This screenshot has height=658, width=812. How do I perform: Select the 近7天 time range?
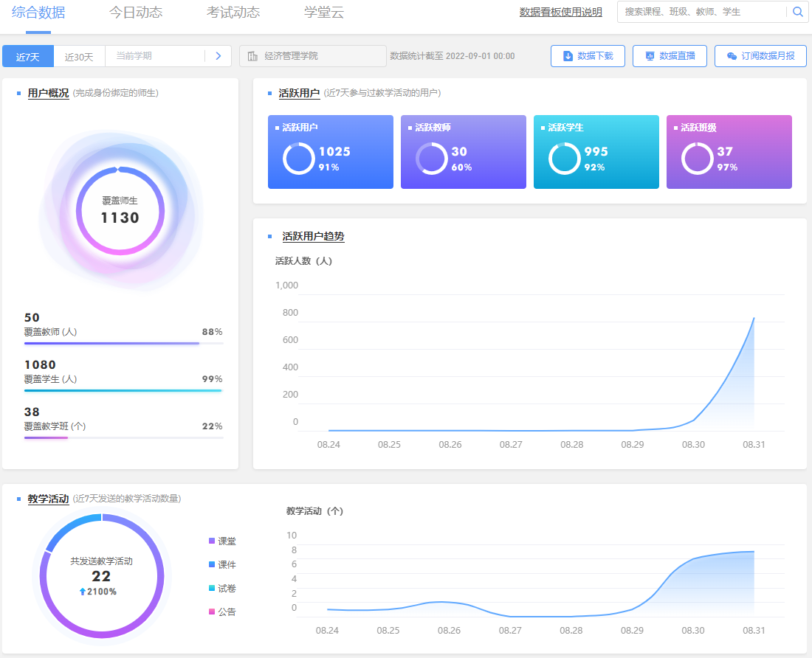pos(28,57)
